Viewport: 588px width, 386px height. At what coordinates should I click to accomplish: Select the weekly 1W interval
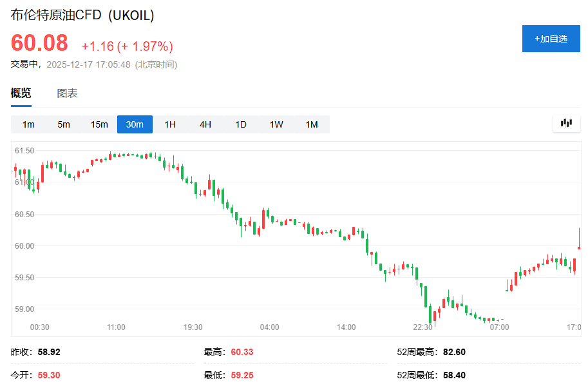(276, 124)
